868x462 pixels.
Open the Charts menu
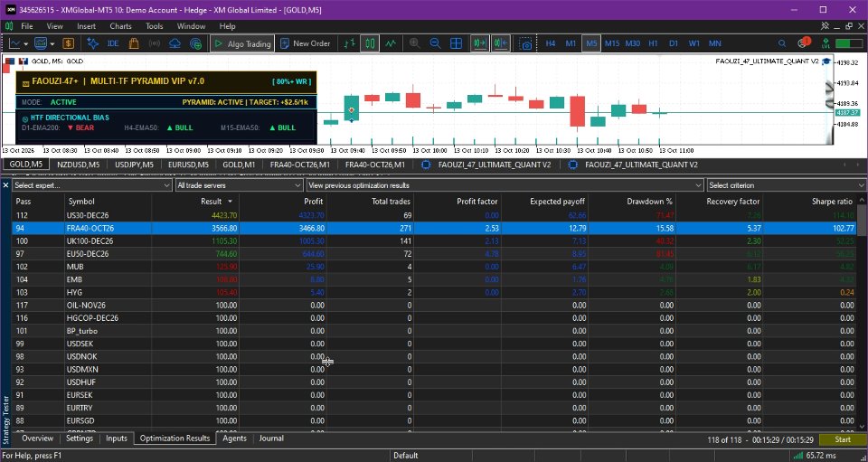[120, 26]
